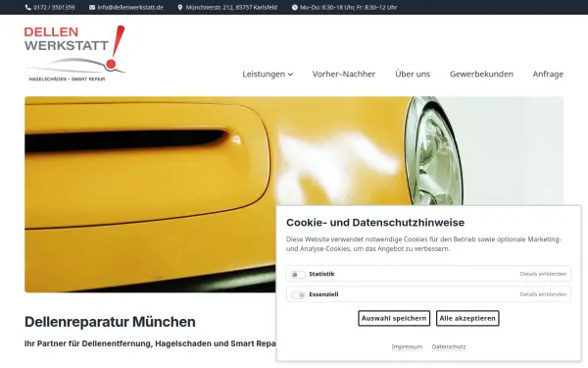Screen dimensions: 588x368
Task: Open Vorher-Nachher menu item
Action: tap(344, 74)
